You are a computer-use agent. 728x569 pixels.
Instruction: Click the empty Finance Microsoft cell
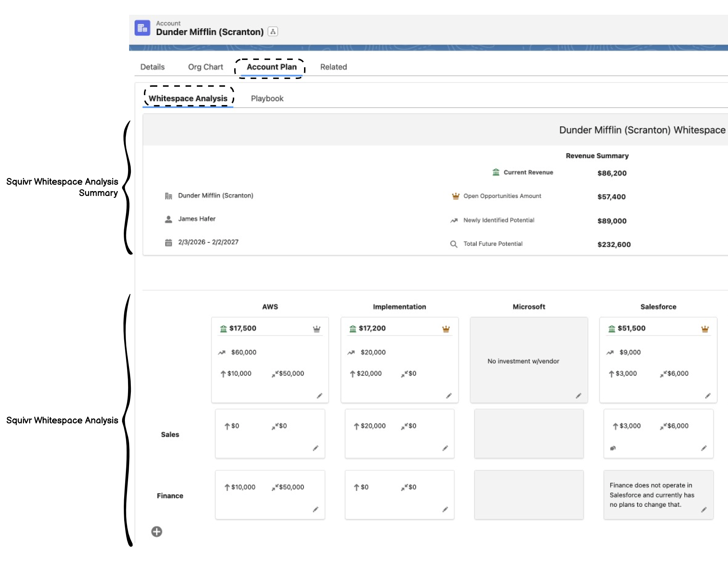coord(529,495)
